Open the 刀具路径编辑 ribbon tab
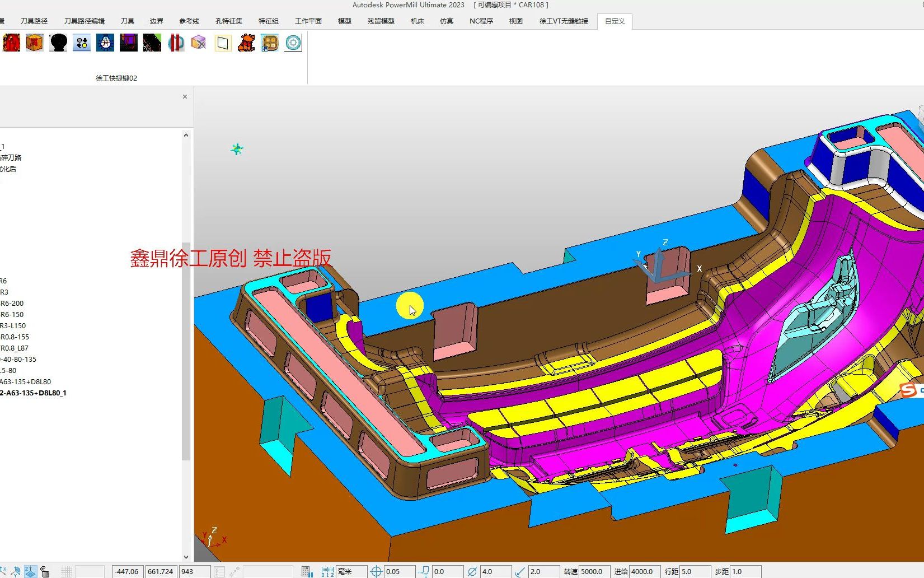The height and width of the screenshot is (578, 924). (x=85, y=21)
